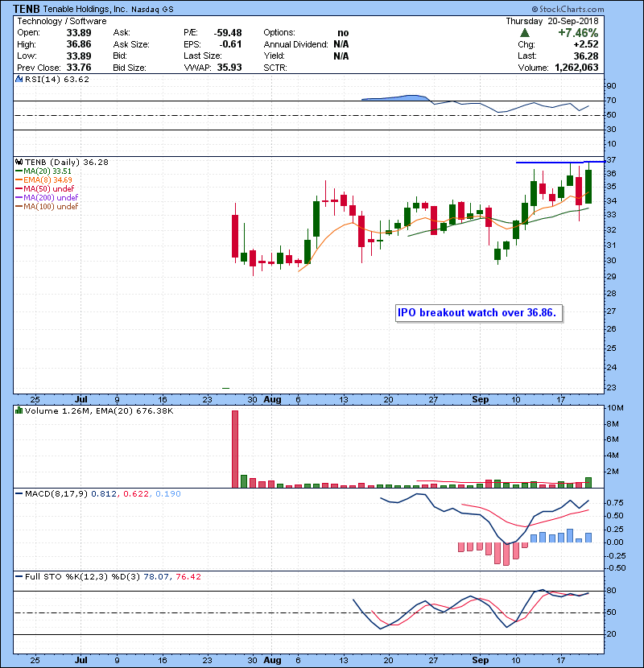Click the EPS value -0.61
This screenshot has width=644, height=668.
[230, 44]
